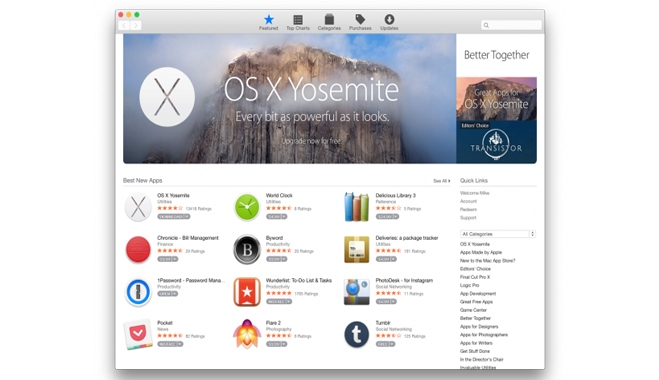This screenshot has height=380, width=659.
Task: Open the Wunderlist star icon
Action: point(247,292)
